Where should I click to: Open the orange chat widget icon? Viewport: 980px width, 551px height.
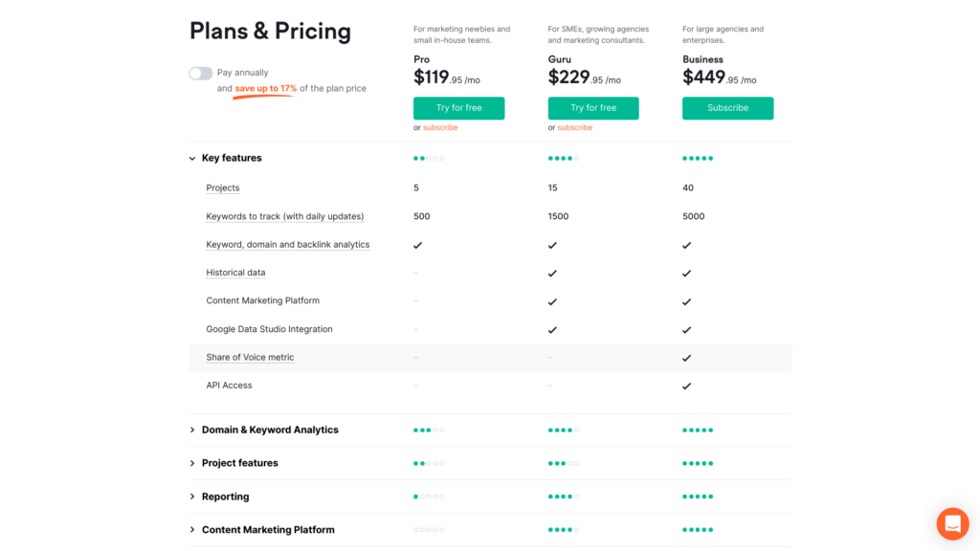tap(952, 523)
